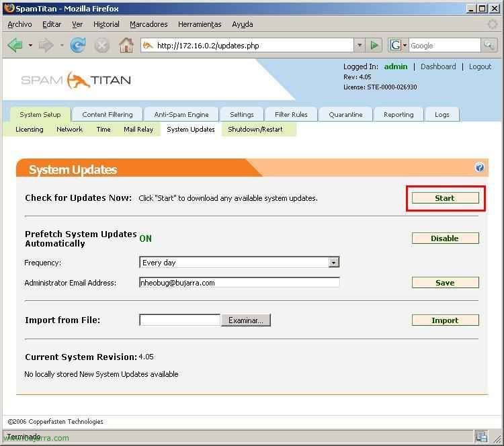Go to the Mail Relay sub-tab

[138, 129]
